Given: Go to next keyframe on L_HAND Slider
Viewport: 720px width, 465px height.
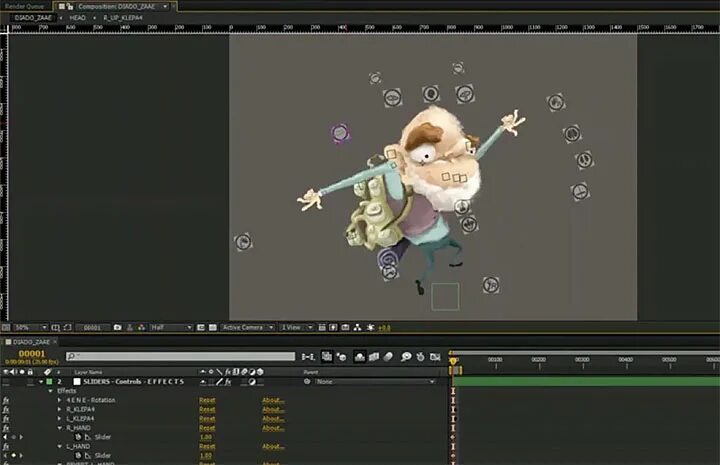Looking at the screenshot, I should click(x=21, y=455).
